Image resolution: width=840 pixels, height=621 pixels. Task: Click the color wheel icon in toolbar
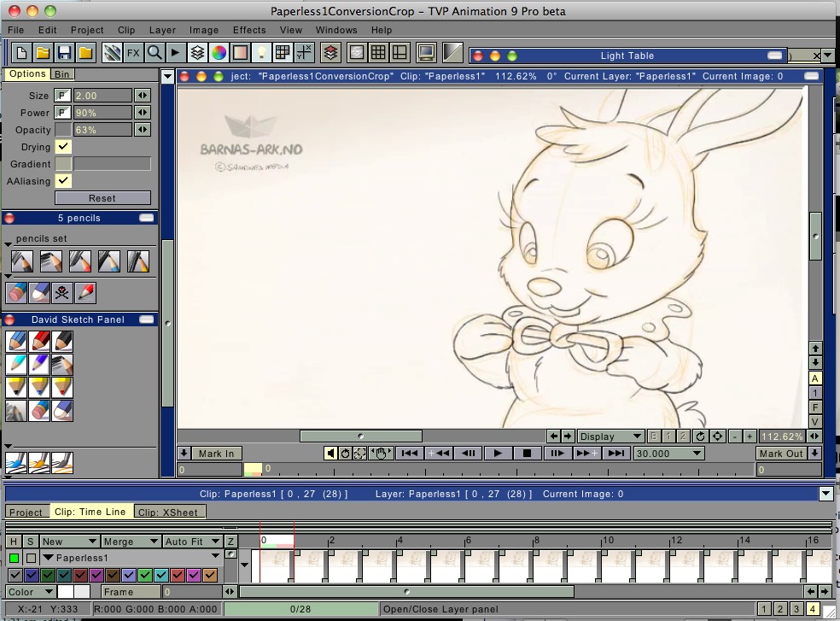tap(219, 53)
